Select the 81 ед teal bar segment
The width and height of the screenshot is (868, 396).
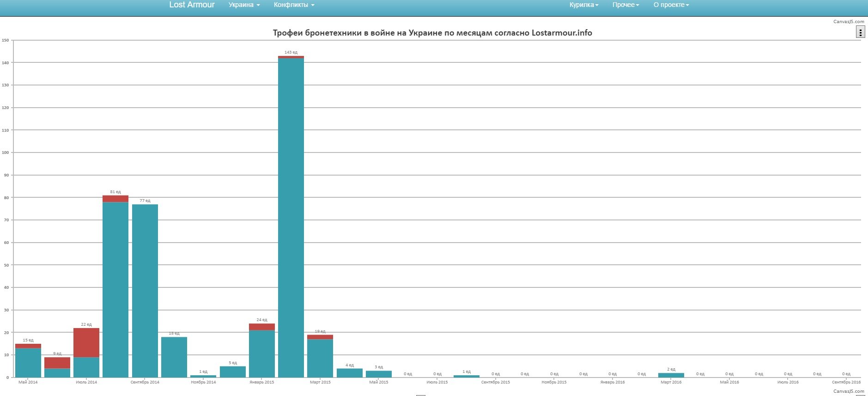115,290
